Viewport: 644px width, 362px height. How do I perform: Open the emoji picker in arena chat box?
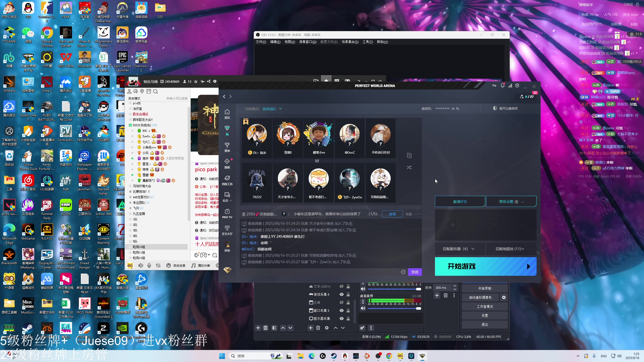pyautogui.click(x=403, y=272)
